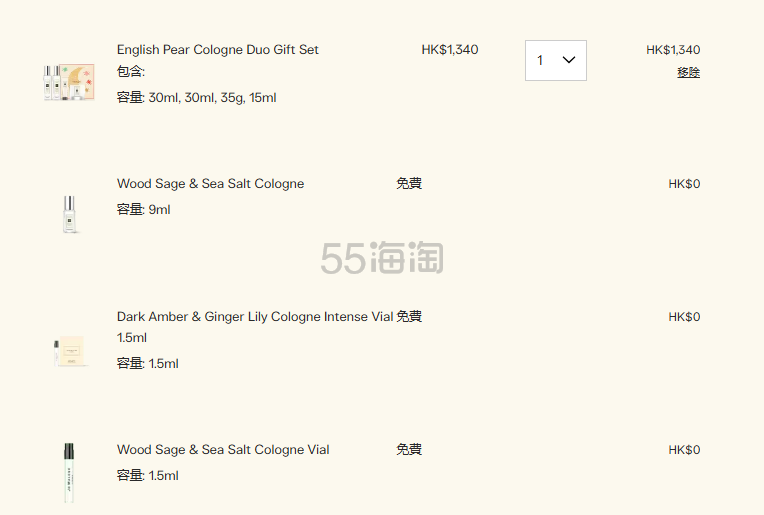Select the Dark Amber vial product image
Viewport: 764px width, 515px height.
[69, 350]
